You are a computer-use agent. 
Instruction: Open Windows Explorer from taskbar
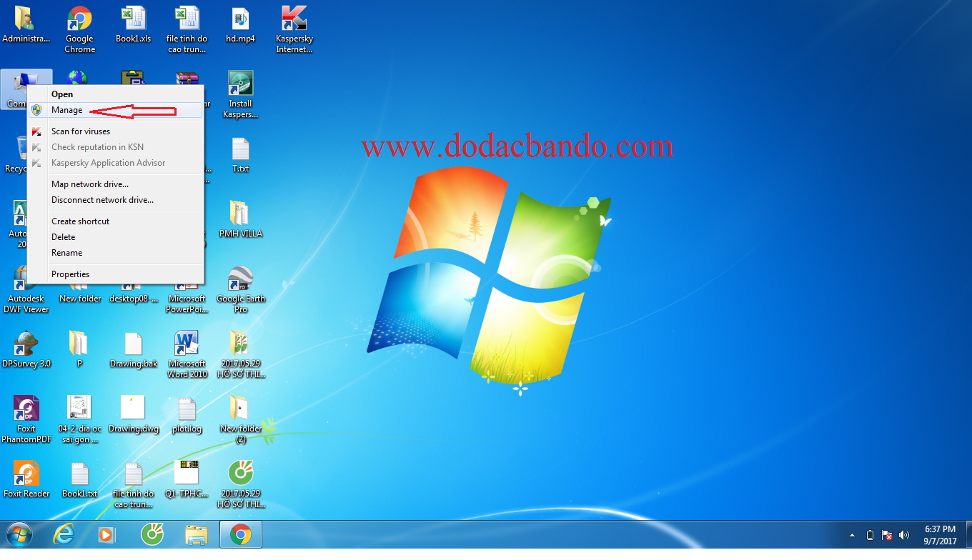point(196,534)
